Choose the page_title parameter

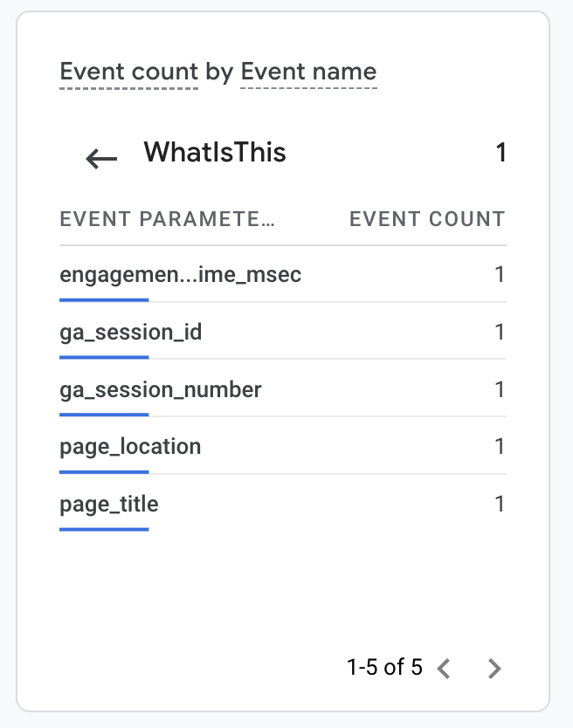pos(109,505)
